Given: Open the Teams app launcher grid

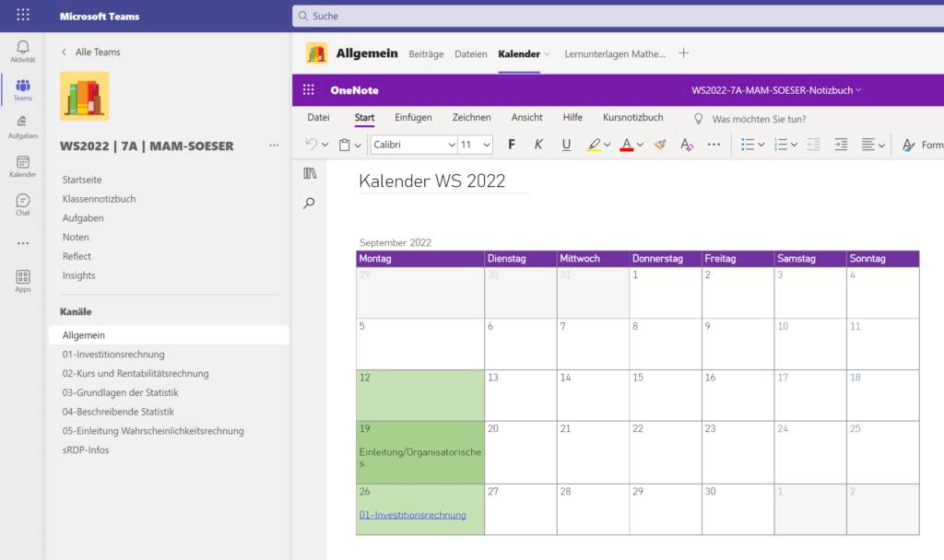Looking at the screenshot, I should point(23,15).
